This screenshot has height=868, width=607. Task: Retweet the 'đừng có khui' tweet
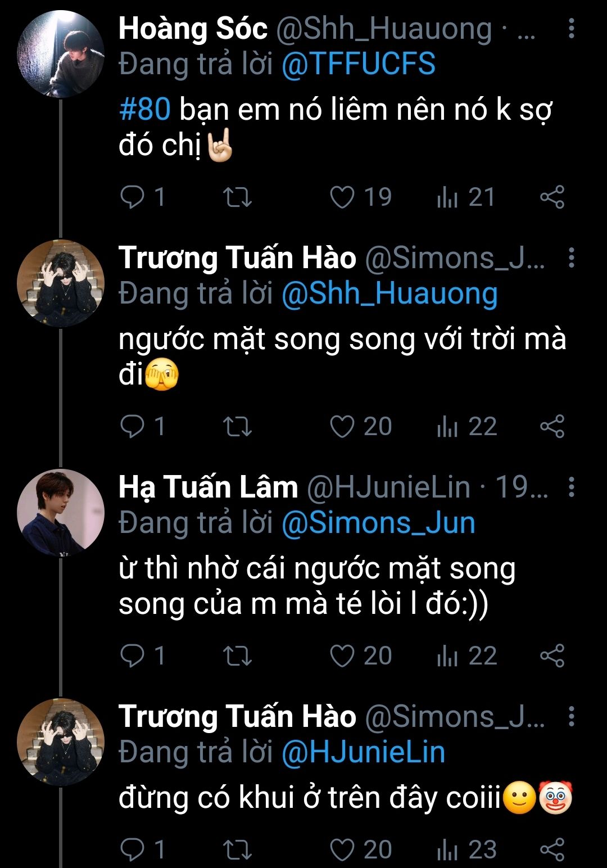tap(237, 849)
